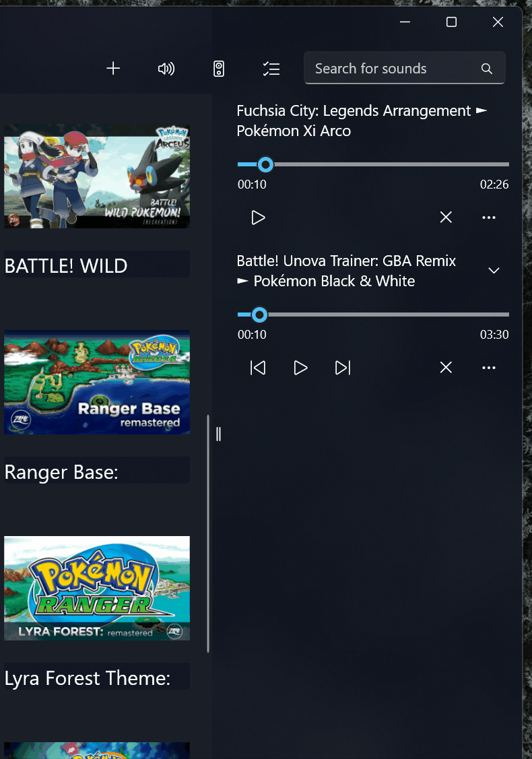The height and width of the screenshot is (759, 532).
Task: Play Fuchsia City: Legends Arrangement
Action: pyautogui.click(x=258, y=218)
